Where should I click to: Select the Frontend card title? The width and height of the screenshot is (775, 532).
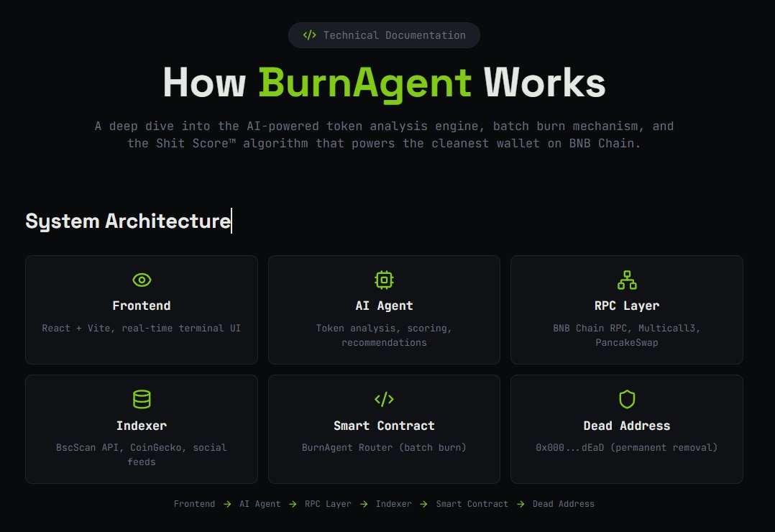pyautogui.click(x=142, y=306)
